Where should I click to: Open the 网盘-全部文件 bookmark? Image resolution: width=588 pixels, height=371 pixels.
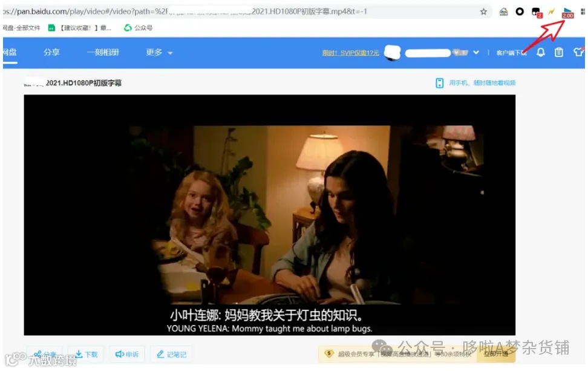[21, 28]
